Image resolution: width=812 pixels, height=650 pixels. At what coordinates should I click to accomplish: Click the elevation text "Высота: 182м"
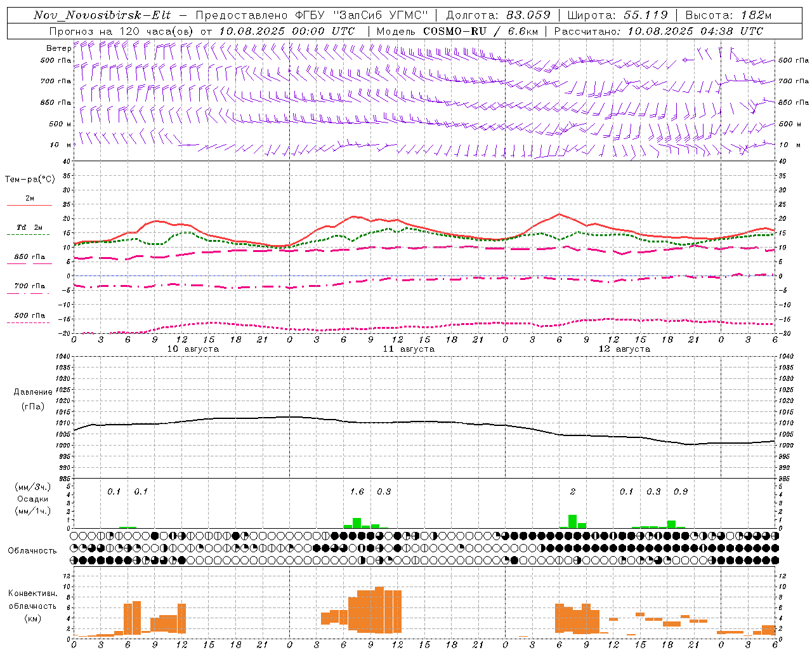click(x=728, y=15)
